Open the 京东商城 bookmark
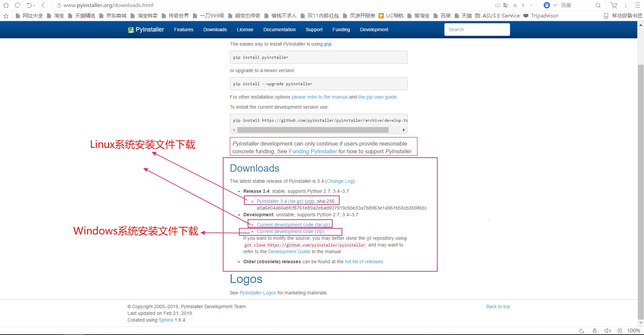The height and width of the screenshot is (335, 644). coord(113,16)
